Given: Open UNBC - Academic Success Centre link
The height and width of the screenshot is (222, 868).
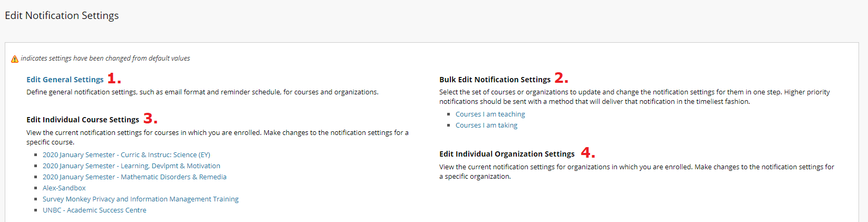Looking at the screenshot, I should pyautogui.click(x=94, y=210).
